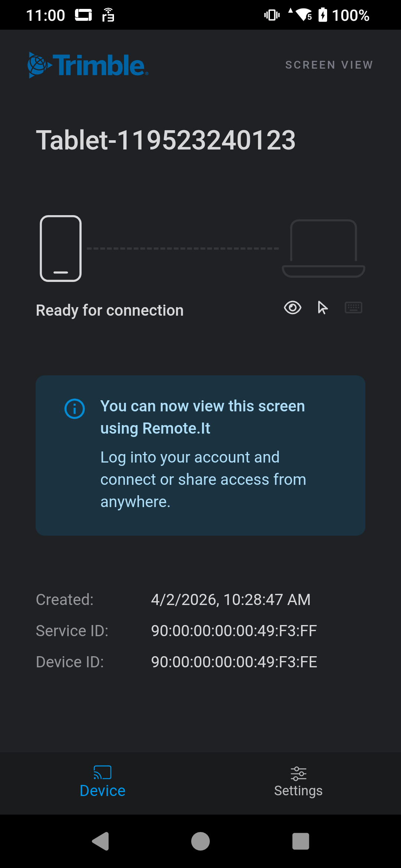Tap the Tablet-119523240123 device name

166,140
